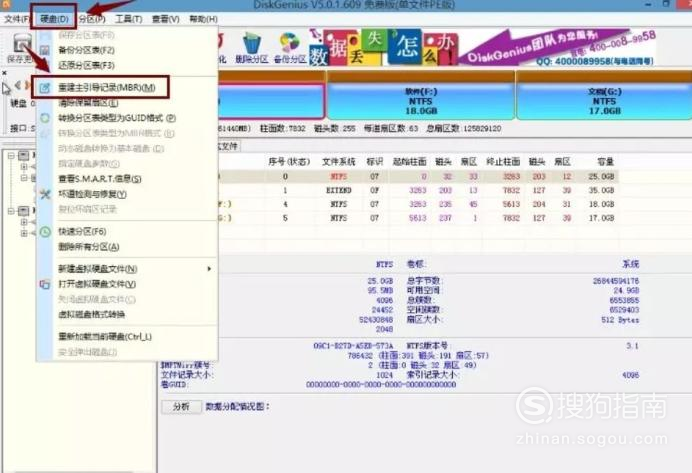The width and height of the screenshot is (692, 473).
Task: Open the 工具(T) menu
Action: point(128,19)
